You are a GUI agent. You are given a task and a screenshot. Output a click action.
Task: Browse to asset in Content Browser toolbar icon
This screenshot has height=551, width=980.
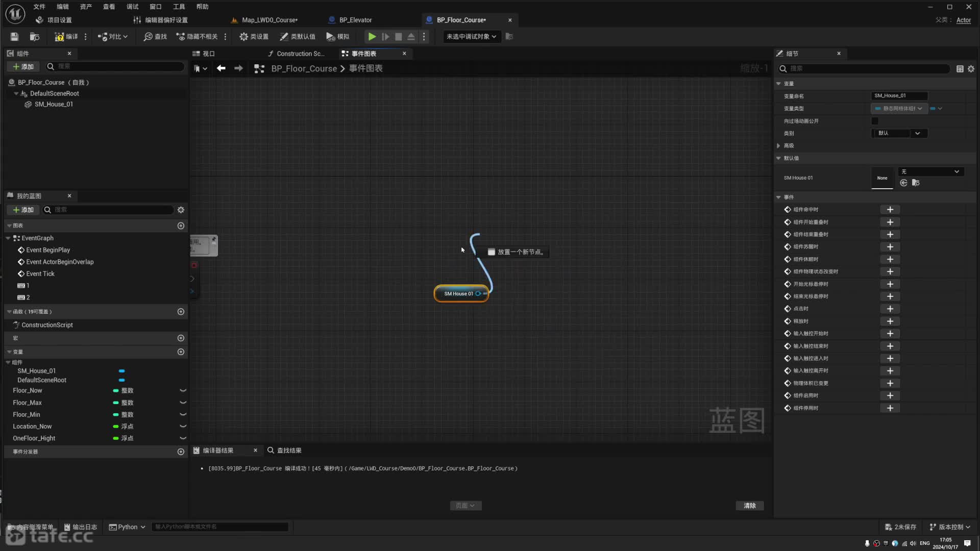[x=35, y=36]
